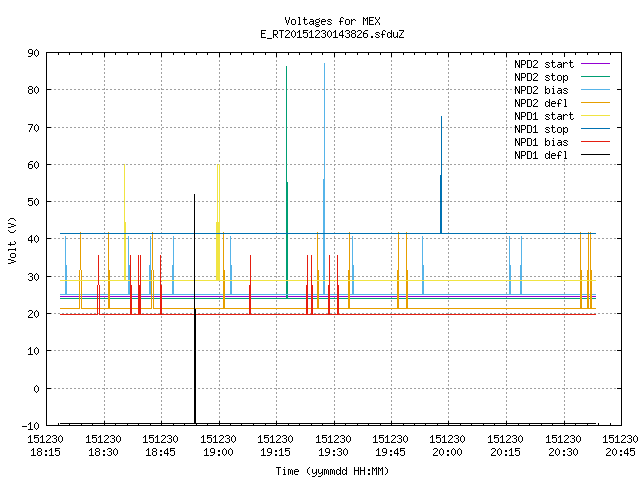Image resolution: width=640 pixels, height=480 pixels.
Task: Click the x-axis time label 20:00
Action: pyautogui.click(x=448, y=452)
